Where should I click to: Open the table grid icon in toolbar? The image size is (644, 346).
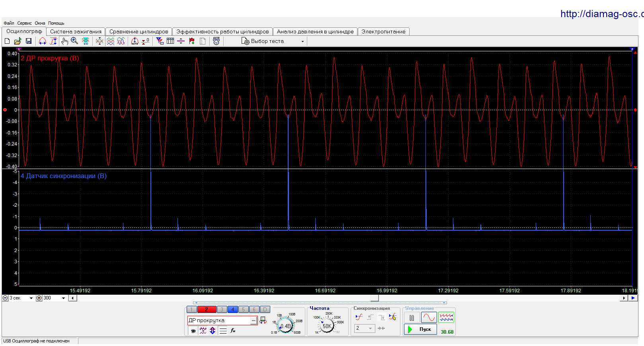point(170,41)
